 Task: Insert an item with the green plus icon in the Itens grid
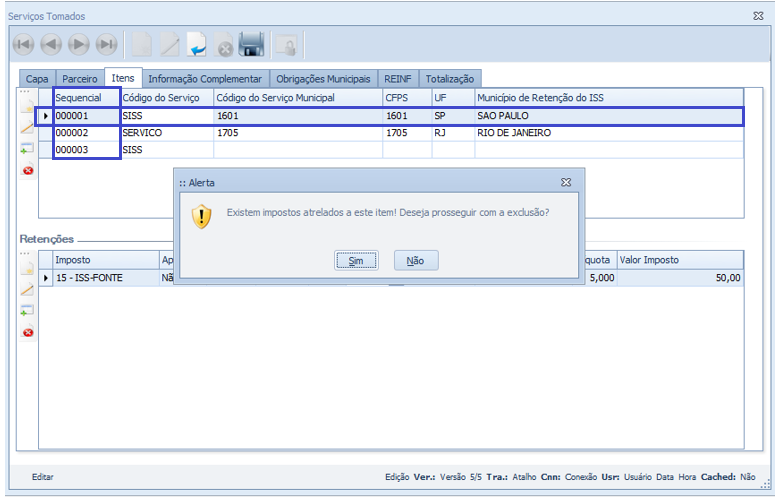pos(27,148)
